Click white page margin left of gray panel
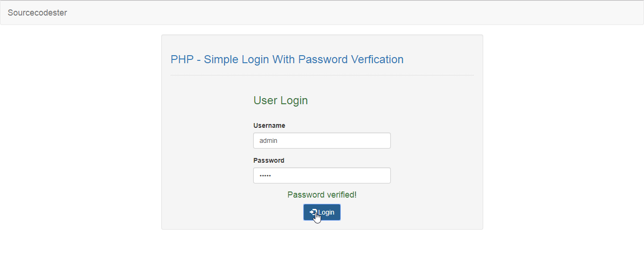The height and width of the screenshot is (274, 644). pyautogui.click(x=80, y=141)
